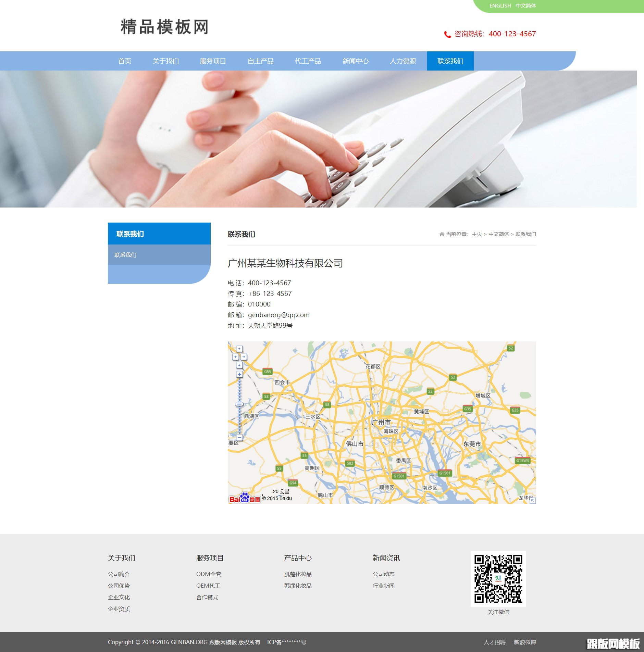Click the map pan-down arrow control
This screenshot has width=644, height=652.
(239, 365)
